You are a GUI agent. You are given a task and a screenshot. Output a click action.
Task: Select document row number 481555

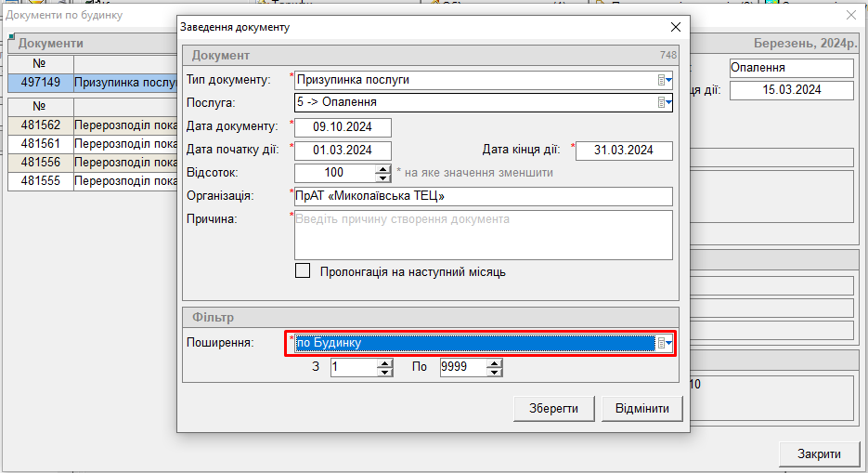click(40, 181)
